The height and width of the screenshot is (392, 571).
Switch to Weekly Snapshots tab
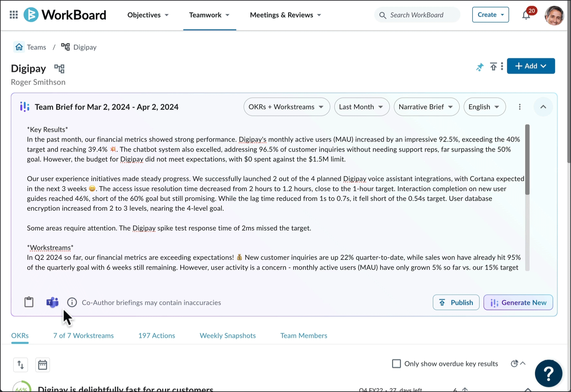coord(228,335)
